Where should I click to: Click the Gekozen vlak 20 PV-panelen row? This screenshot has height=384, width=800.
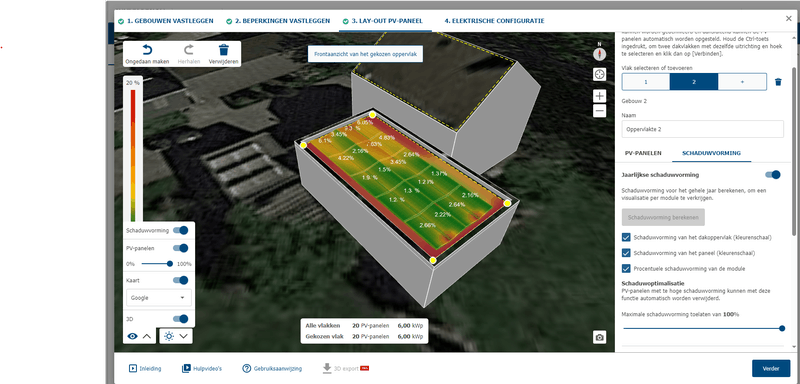click(x=364, y=337)
